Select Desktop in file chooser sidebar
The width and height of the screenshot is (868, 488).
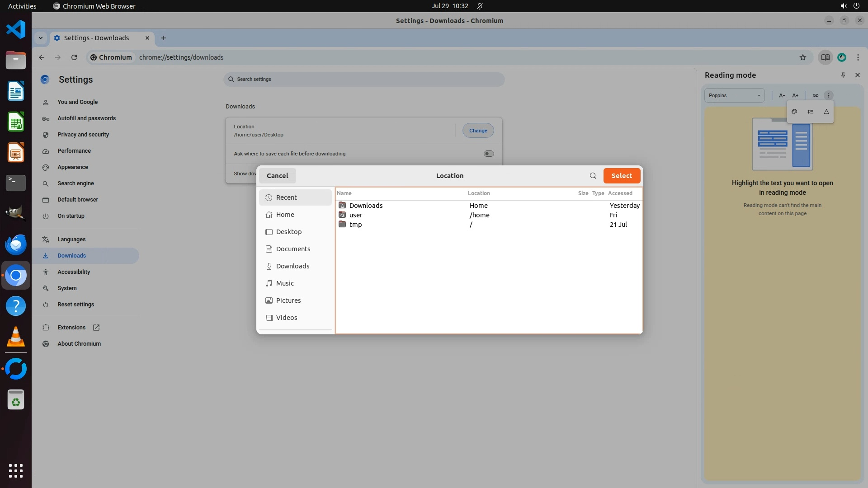tap(288, 232)
